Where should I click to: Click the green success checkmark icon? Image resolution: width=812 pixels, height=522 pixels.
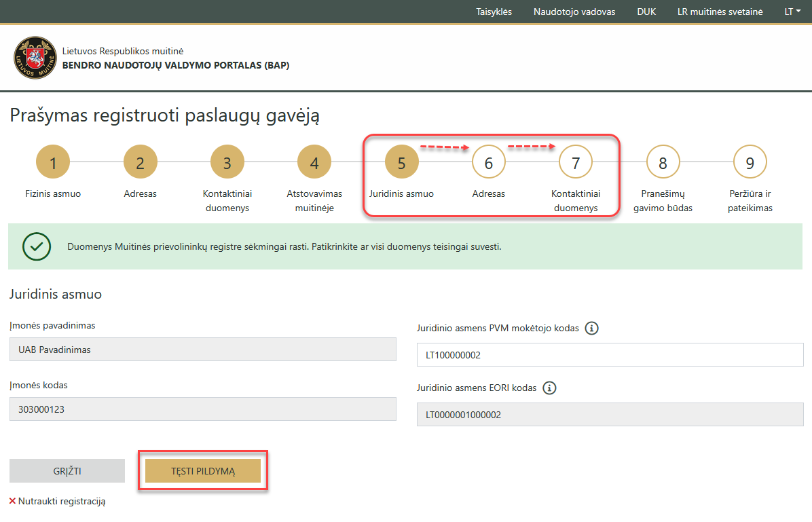(37, 247)
